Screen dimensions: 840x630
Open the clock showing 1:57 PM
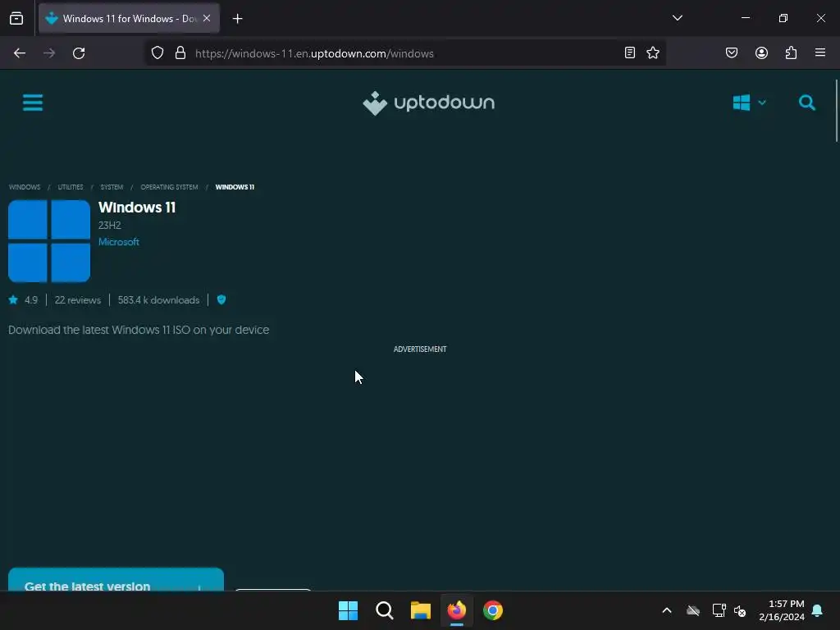782,610
